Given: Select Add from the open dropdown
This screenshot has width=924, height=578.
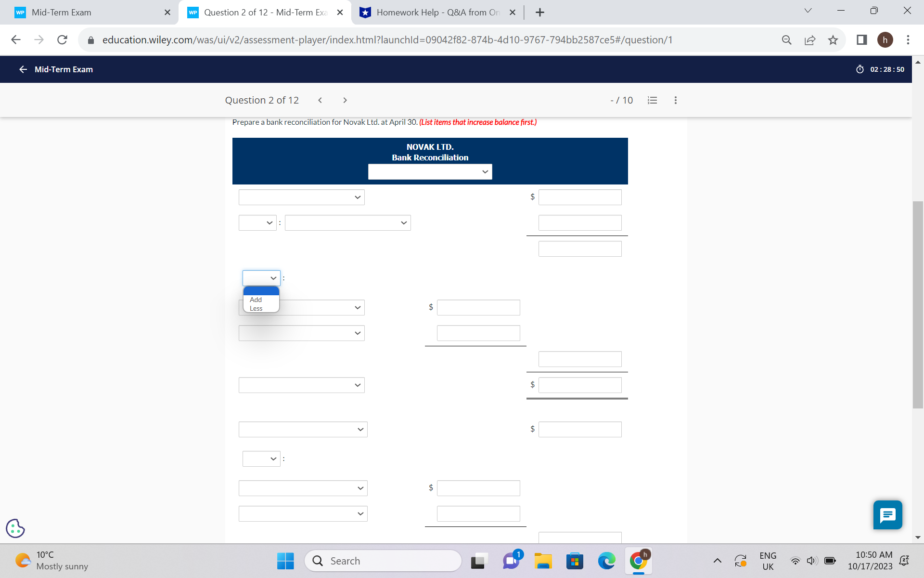Looking at the screenshot, I should 256,299.
